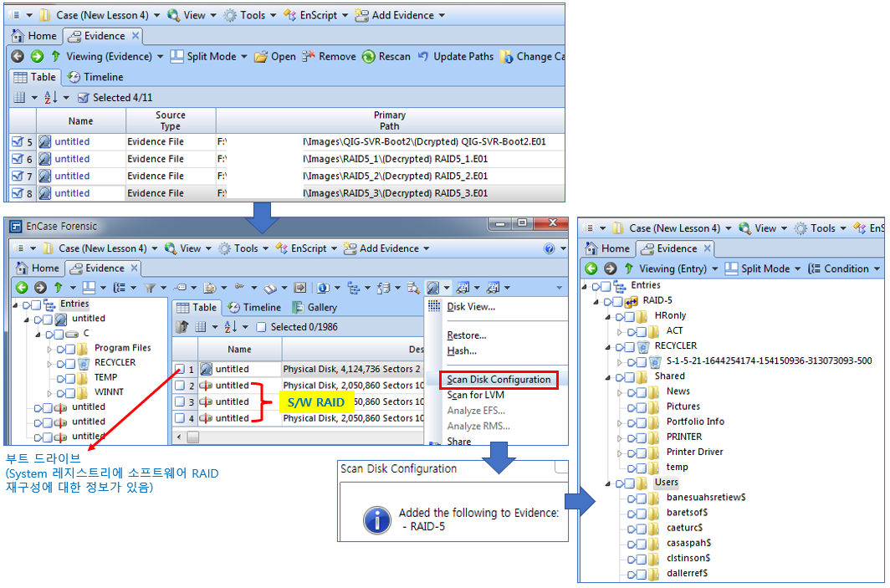
Task: Switch to Timeline tab in EnCase Forensic window
Action: pyautogui.click(x=254, y=307)
